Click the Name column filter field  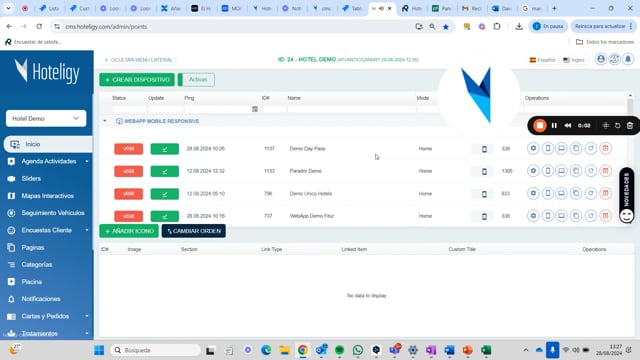click(x=351, y=109)
